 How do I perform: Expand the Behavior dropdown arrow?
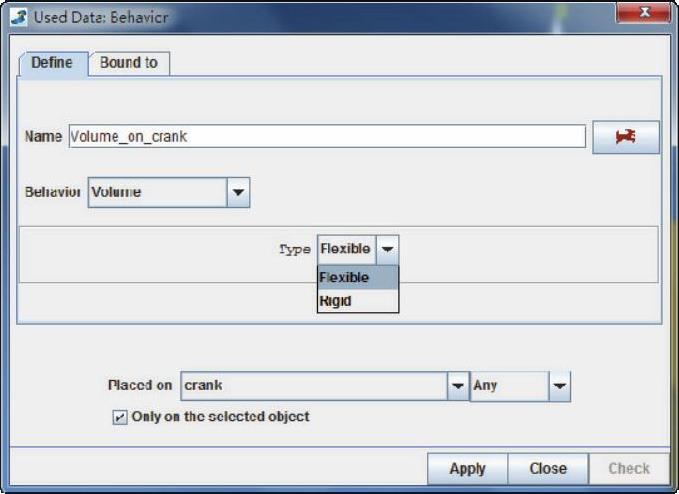pyautogui.click(x=237, y=192)
